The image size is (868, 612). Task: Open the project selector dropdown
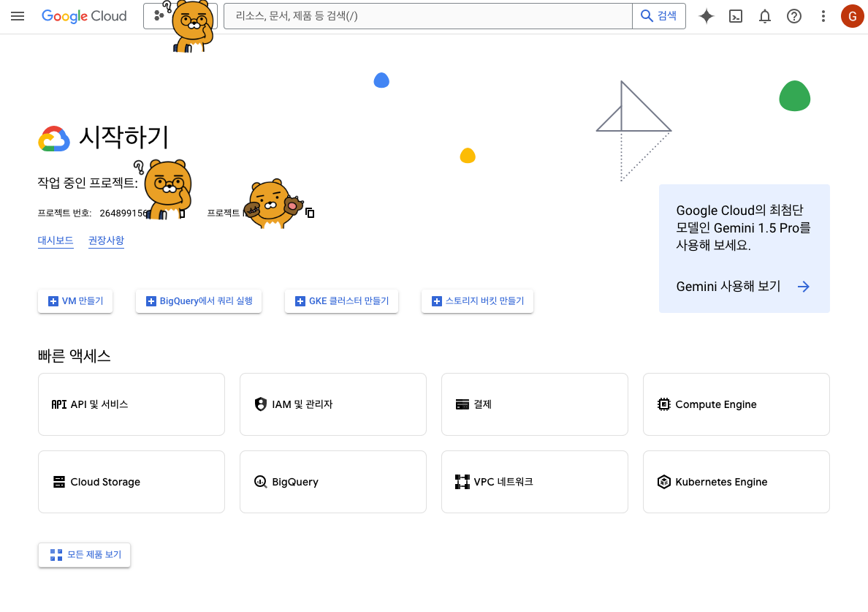click(x=180, y=16)
